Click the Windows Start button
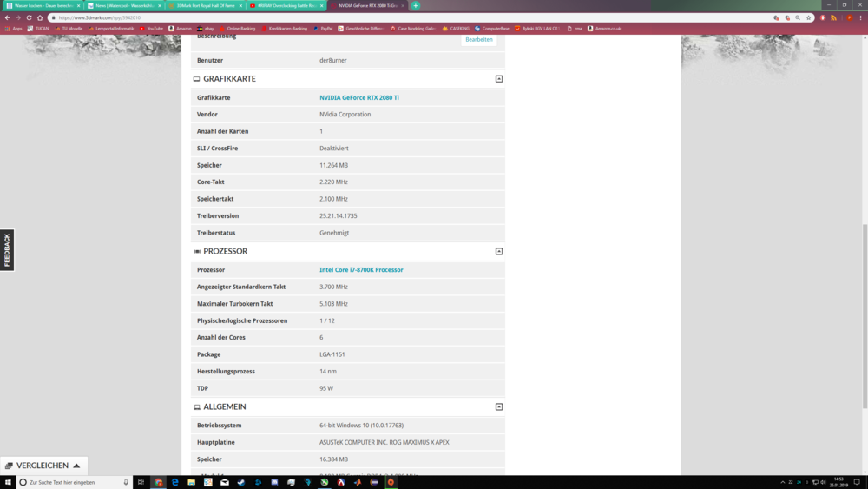This screenshot has height=489, width=868. (x=8, y=482)
